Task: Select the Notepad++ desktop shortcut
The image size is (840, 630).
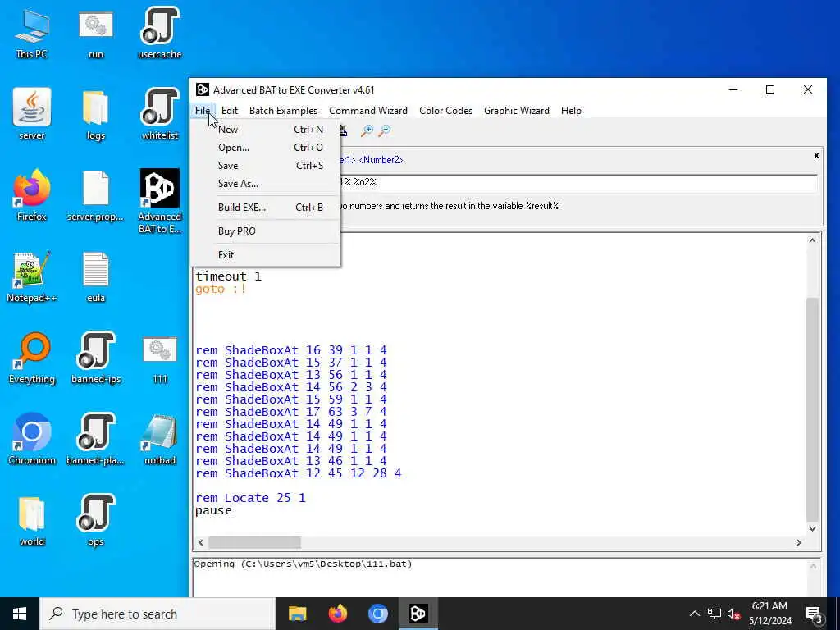Action: point(32,277)
